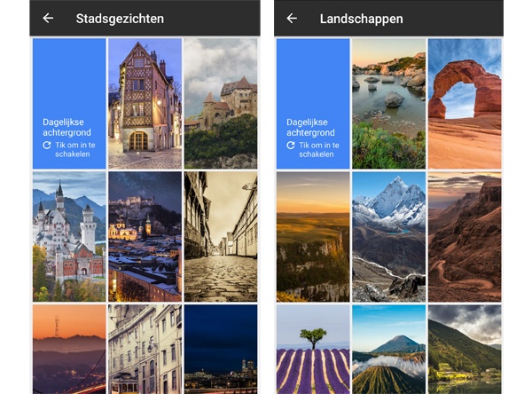Enable Dagelijkse achtergrond for Landschappen
The width and height of the screenshot is (532, 394).
click(313, 104)
